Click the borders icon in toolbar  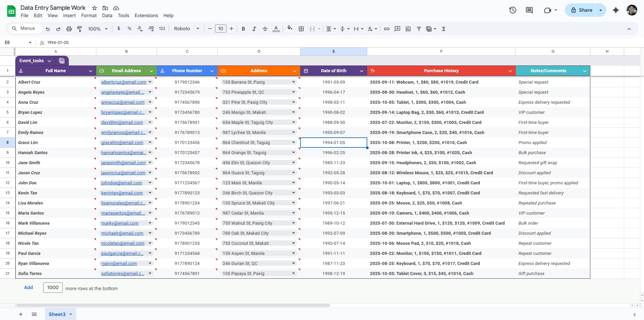pos(301,29)
